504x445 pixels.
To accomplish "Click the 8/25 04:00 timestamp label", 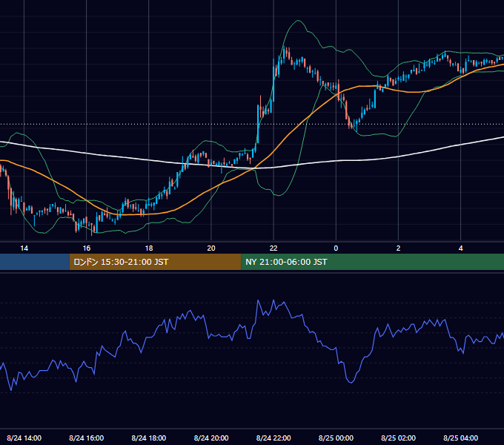I will (460, 438).
